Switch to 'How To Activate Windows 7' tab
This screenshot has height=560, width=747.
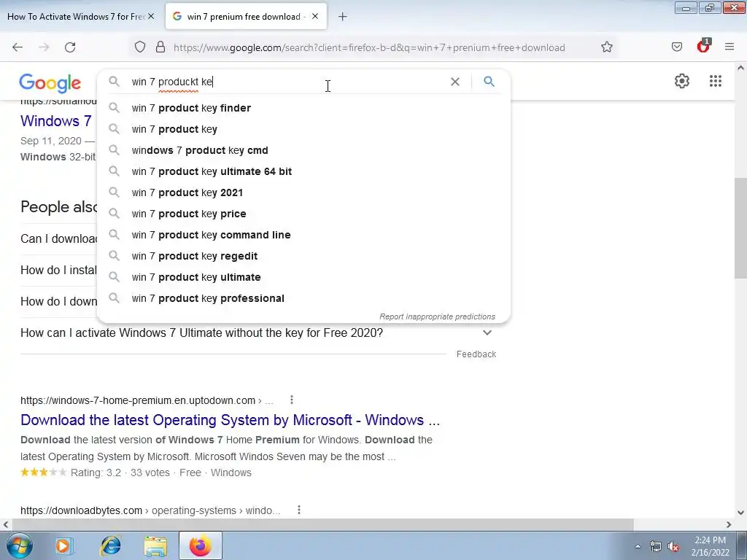coord(76,17)
